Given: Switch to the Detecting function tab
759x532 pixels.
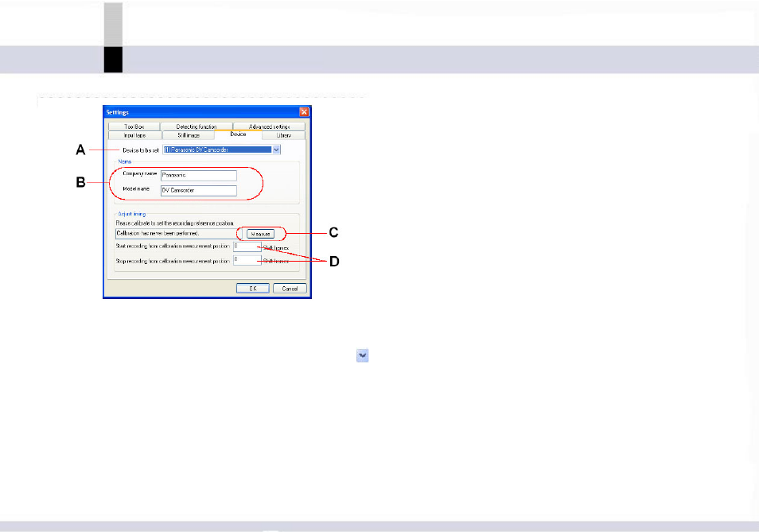Looking at the screenshot, I should point(196,126).
